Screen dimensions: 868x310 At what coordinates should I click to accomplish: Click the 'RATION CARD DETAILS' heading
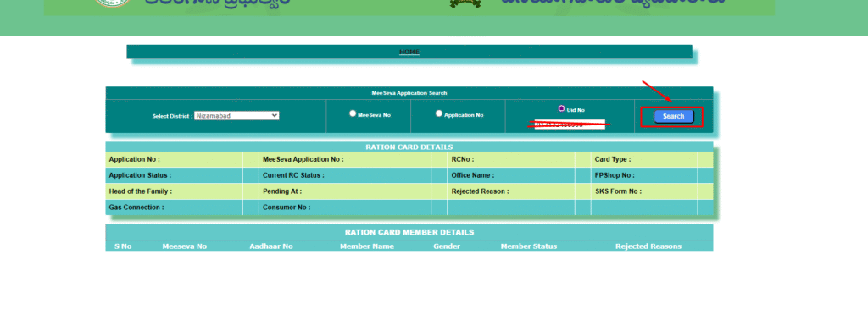[409, 147]
